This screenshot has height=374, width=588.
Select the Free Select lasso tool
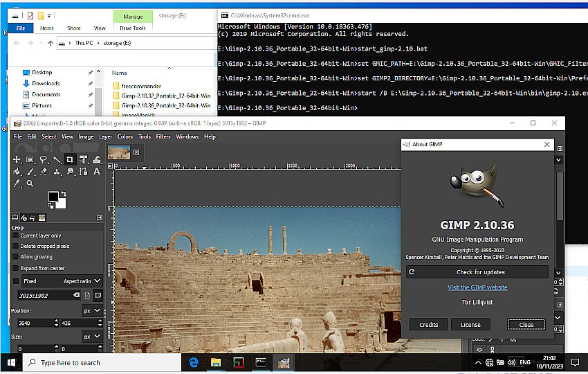point(43,159)
